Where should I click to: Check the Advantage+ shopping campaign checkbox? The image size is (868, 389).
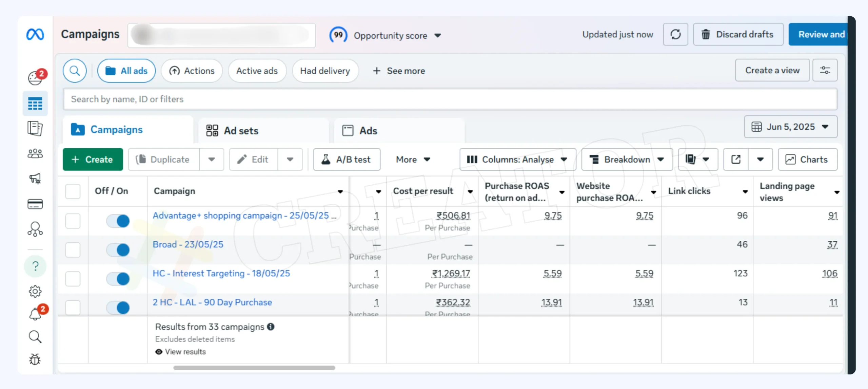point(73,221)
